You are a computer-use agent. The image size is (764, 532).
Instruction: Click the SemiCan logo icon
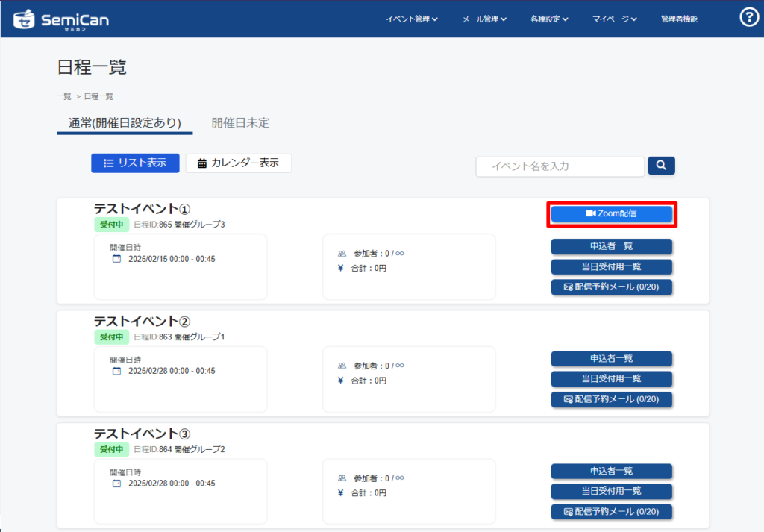pos(24,19)
